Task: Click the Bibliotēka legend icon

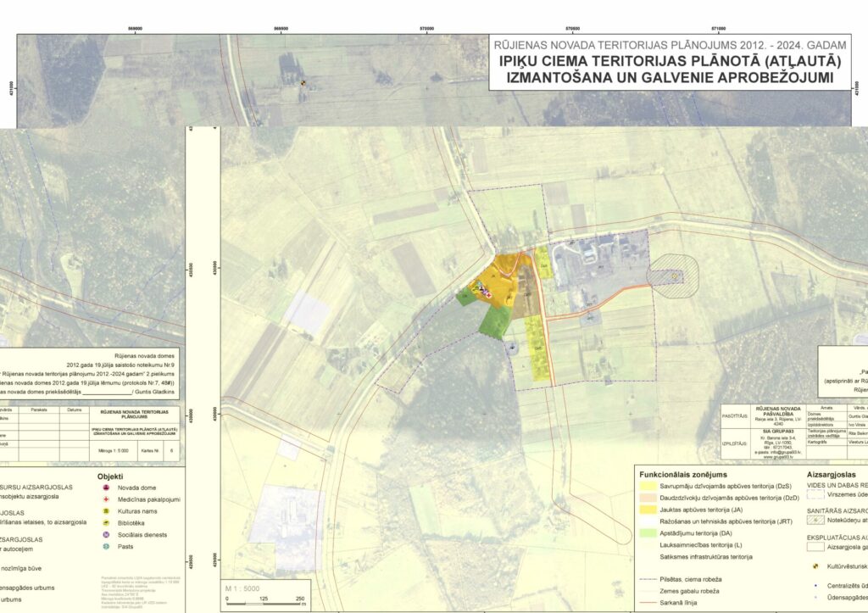Action: tap(106, 523)
